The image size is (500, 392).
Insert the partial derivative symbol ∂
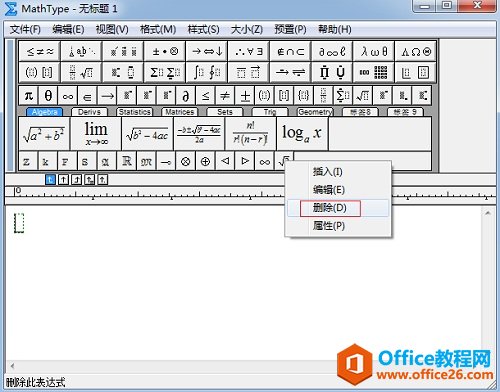click(x=186, y=96)
